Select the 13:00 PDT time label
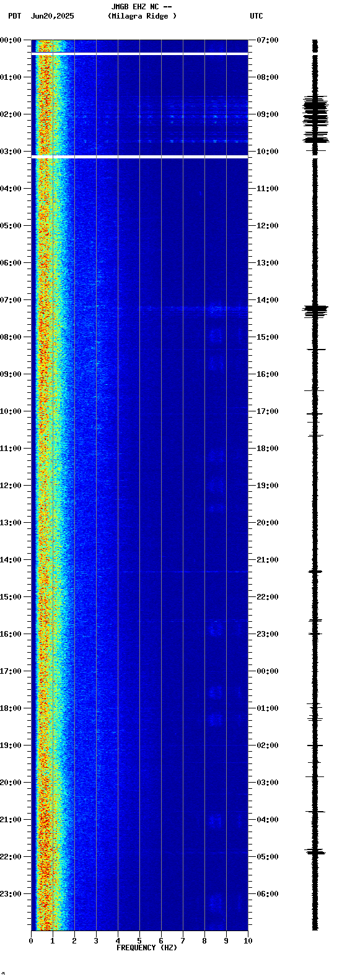 click(11, 523)
